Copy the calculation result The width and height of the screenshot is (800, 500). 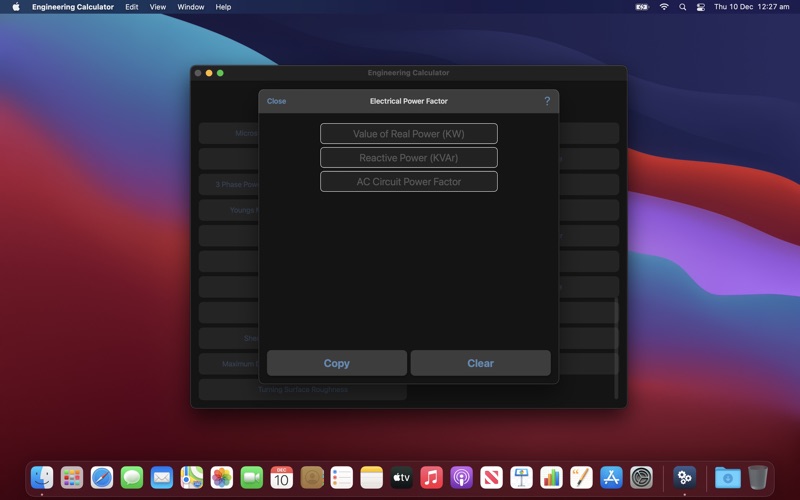(x=337, y=363)
